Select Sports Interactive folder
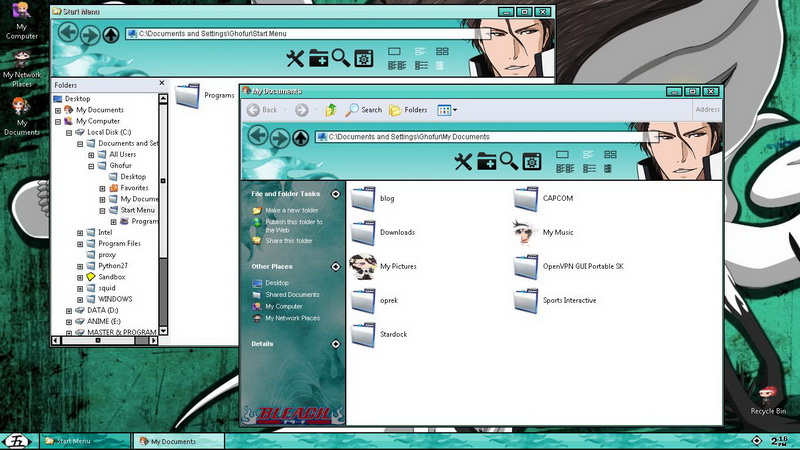The width and height of the screenshot is (800, 450). pyautogui.click(x=555, y=301)
